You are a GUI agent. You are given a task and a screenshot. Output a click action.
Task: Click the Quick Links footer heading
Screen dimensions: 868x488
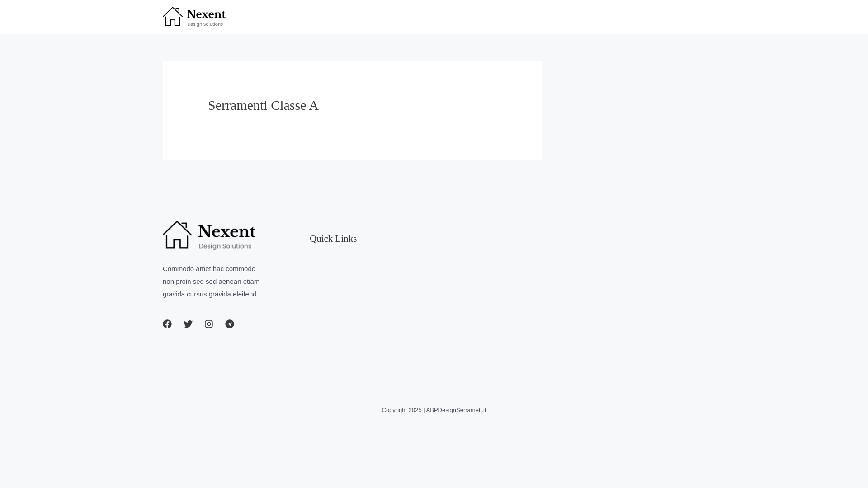[333, 239]
